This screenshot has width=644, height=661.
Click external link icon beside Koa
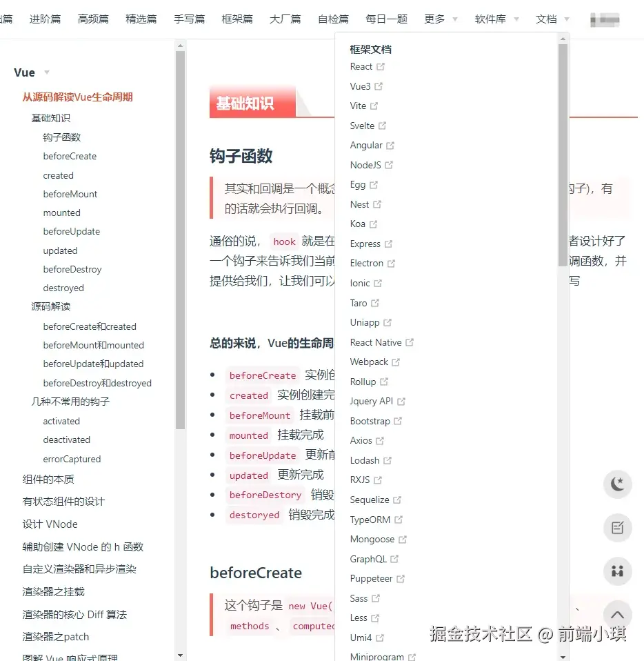(x=373, y=224)
